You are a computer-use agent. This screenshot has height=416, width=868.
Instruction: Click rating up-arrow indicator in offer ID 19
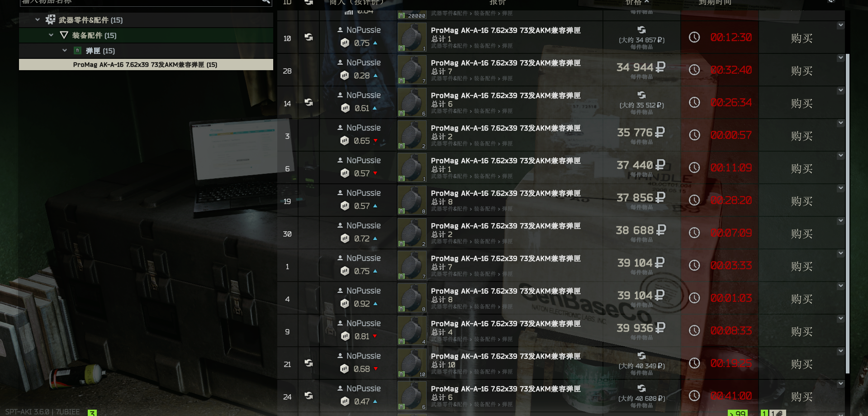[375, 206]
